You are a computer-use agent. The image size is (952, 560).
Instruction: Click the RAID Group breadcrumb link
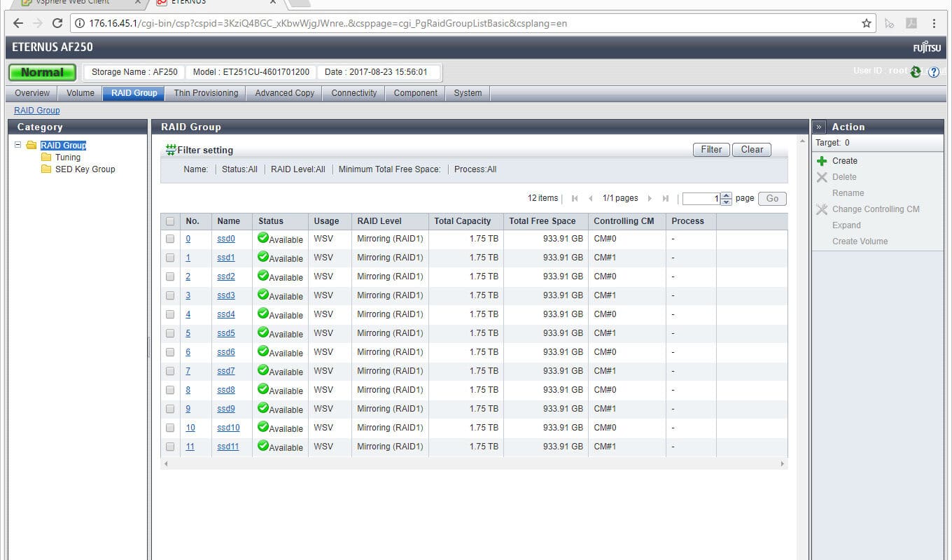point(37,111)
